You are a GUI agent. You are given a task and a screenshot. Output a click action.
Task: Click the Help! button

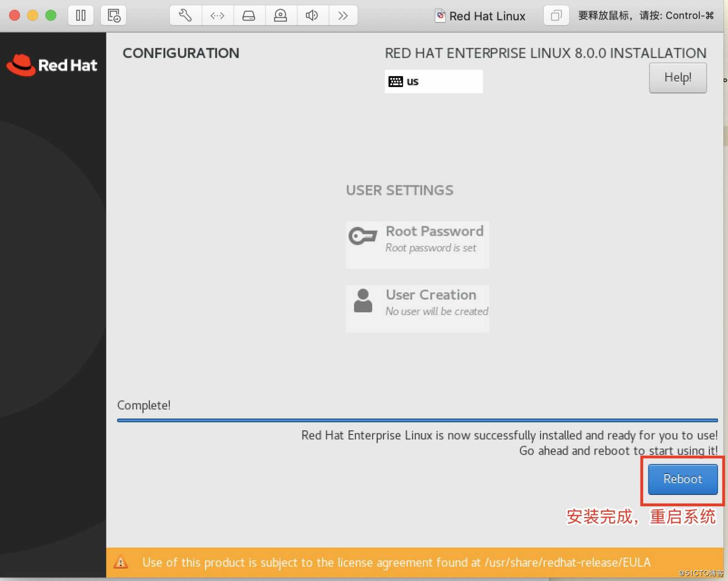677,78
